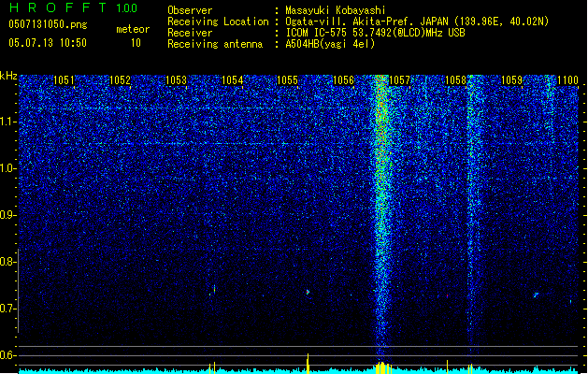Click the 1.0 kHz frequency label
This screenshot has height=374, width=588.
point(7,168)
